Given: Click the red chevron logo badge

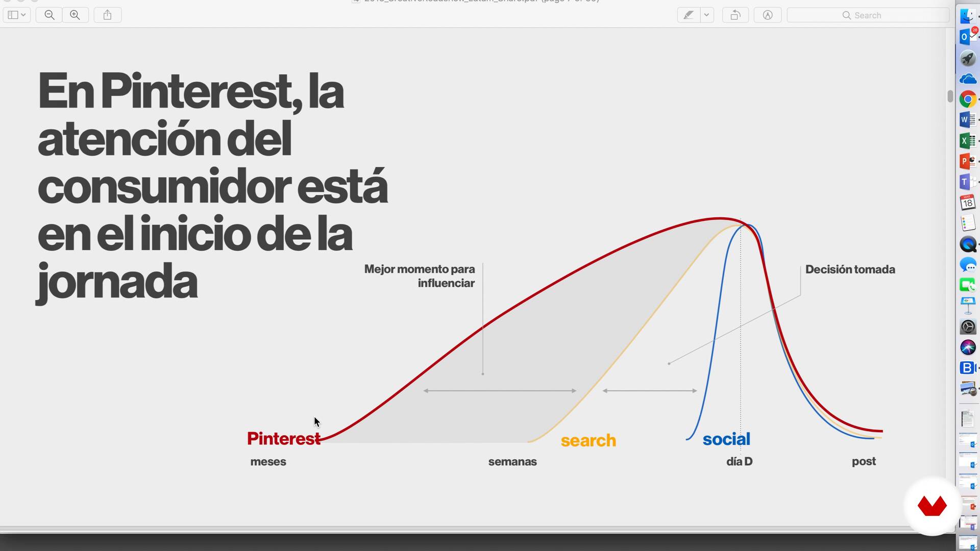Looking at the screenshot, I should click(x=932, y=506).
